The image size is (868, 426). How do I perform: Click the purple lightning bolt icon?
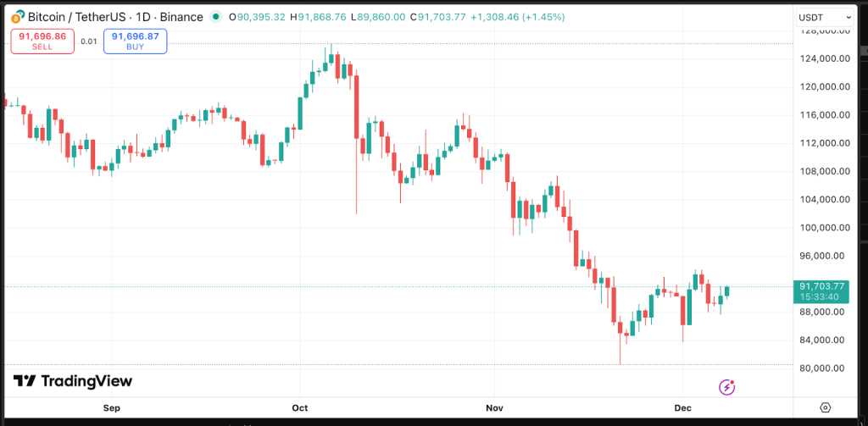pyautogui.click(x=726, y=387)
